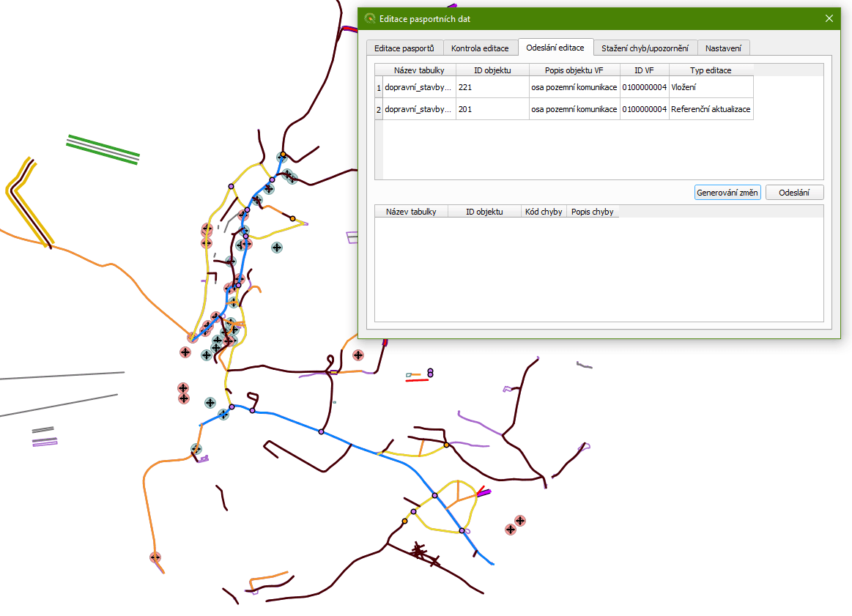This screenshot has width=852, height=616.
Task: Select the Odeslání editace tab
Action: (555, 48)
